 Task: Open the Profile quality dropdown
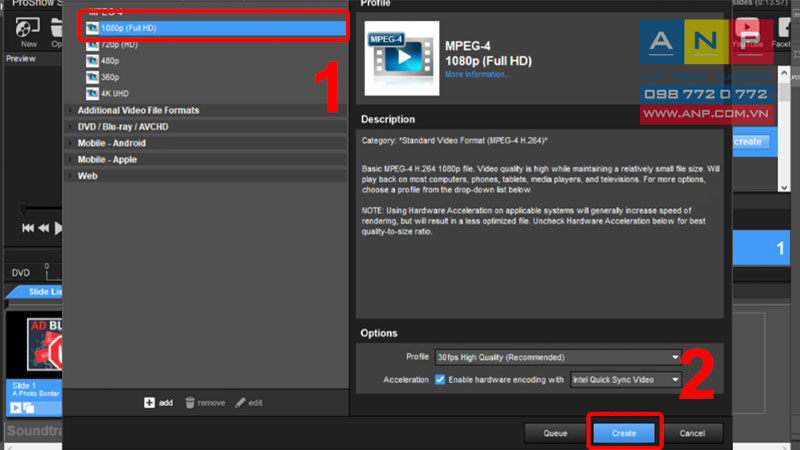tap(558, 357)
